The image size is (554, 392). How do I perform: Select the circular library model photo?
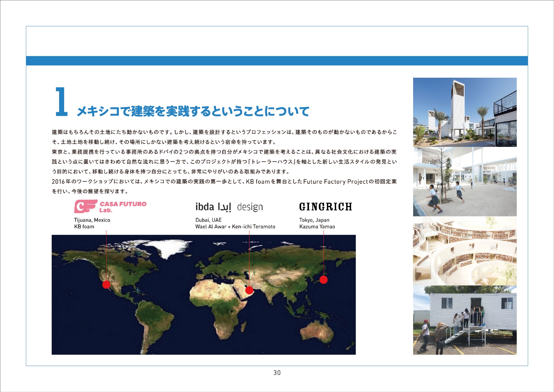(x=465, y=251)
